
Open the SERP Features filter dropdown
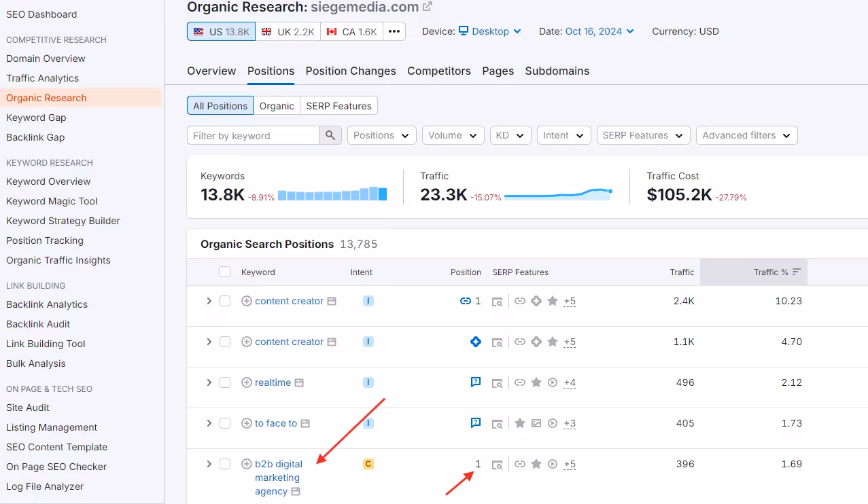click(x=644, y=135)
